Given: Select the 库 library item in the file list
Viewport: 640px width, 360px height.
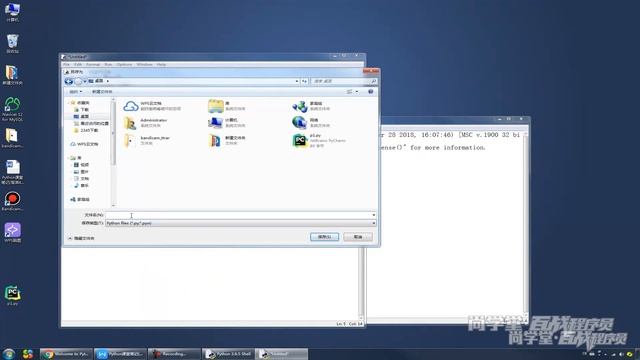Looking at the screenshot, I should [x=227, y=106].
